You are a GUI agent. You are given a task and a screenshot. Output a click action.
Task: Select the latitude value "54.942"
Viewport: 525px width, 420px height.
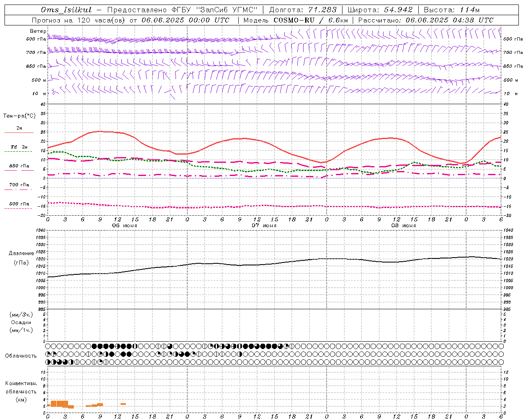click(x=398, y=10)
